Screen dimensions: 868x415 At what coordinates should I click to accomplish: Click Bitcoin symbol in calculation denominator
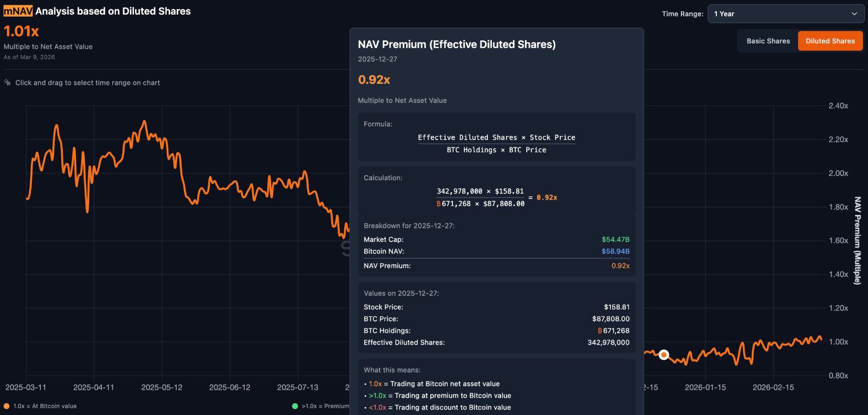click(439, 204)
